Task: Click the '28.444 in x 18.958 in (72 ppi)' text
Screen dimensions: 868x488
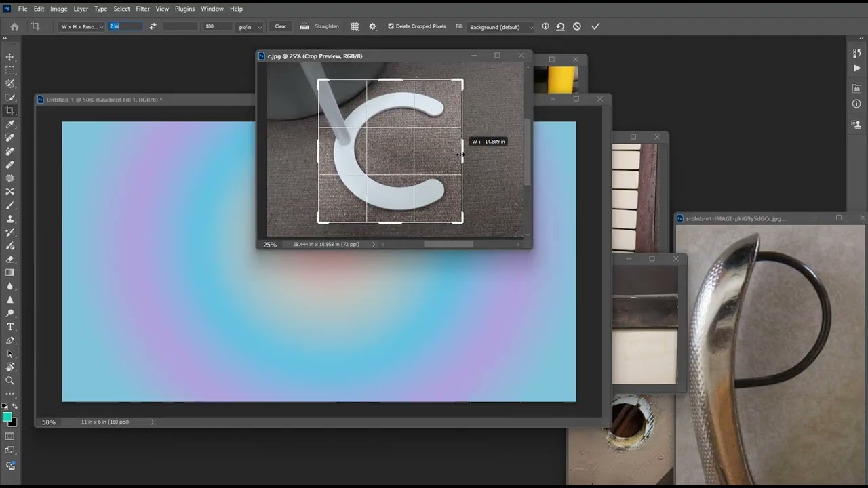Action: point(326,244)
